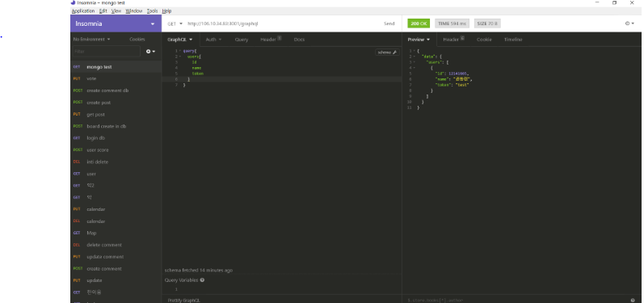Switch to the request Header tab

(271, 40)
